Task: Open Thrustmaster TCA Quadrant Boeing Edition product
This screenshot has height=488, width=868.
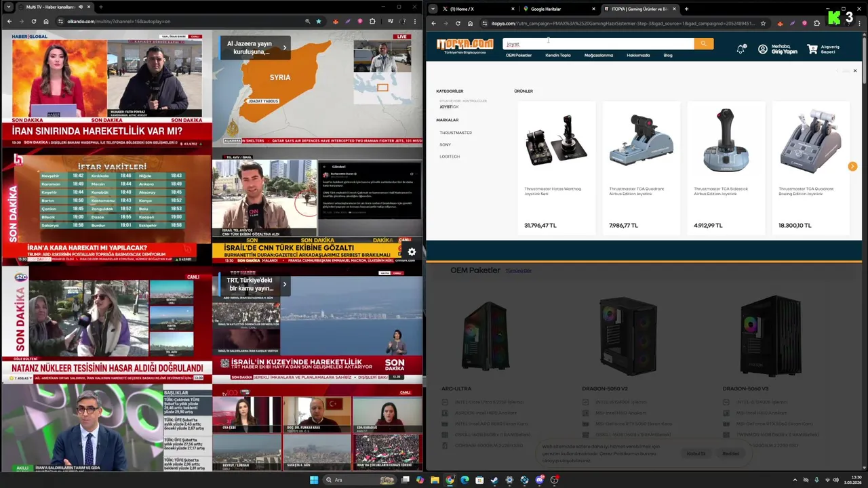Action: click(x=811, y=168)
